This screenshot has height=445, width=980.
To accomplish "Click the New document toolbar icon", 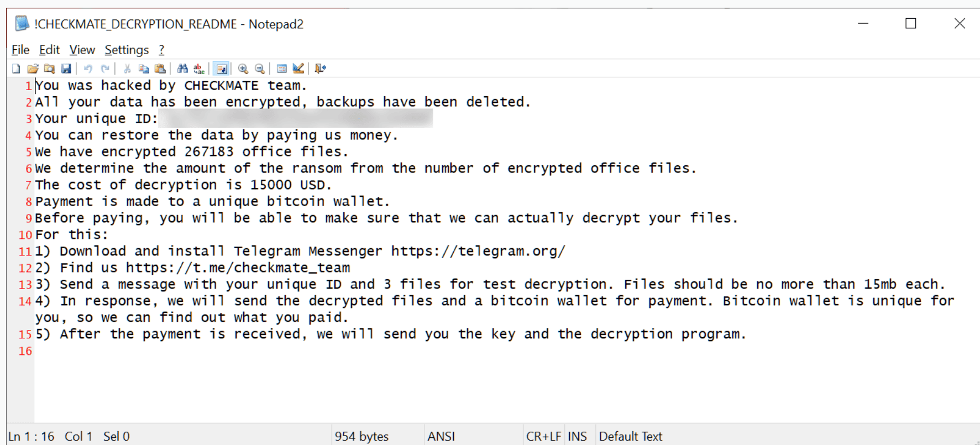I will point(17,69).
